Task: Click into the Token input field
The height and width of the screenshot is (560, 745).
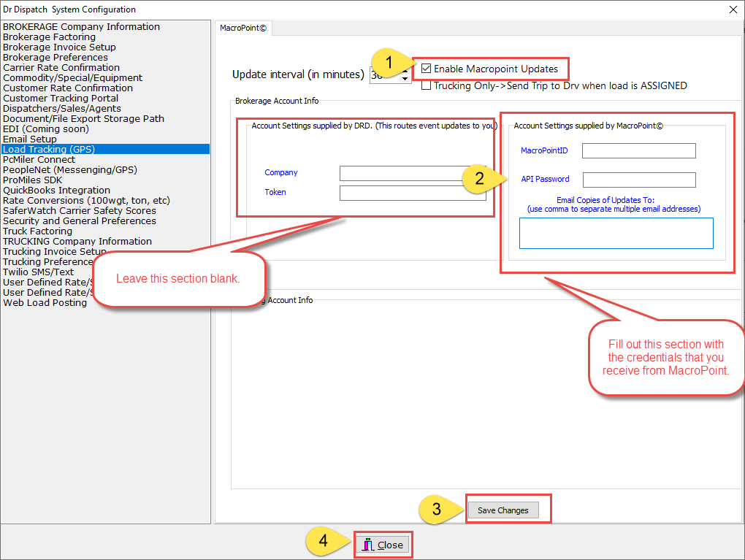Action: point(413,193)
